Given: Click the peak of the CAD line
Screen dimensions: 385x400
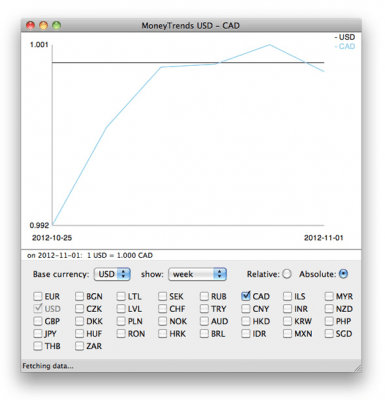Looking at the screenshot, I should pyautogui.click(x=270, y=45).
